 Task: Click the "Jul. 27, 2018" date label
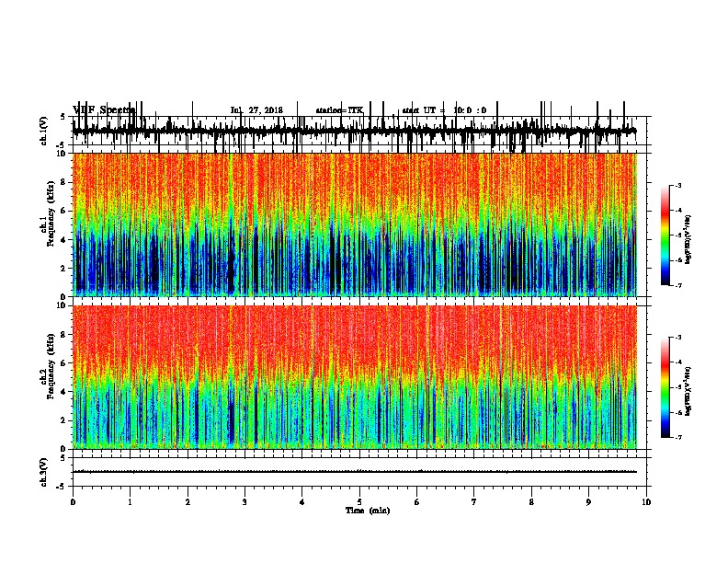[x=256, y=110]
